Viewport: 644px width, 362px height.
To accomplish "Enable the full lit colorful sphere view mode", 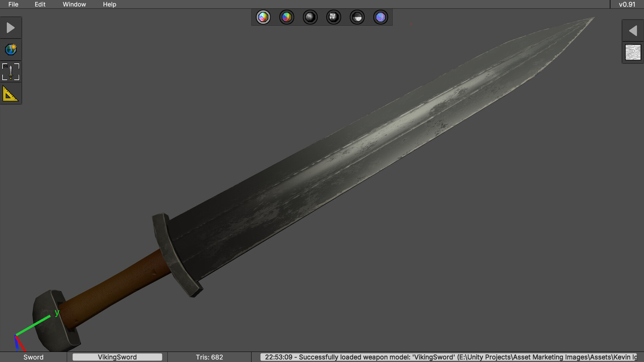I will (x=263, y=17).
